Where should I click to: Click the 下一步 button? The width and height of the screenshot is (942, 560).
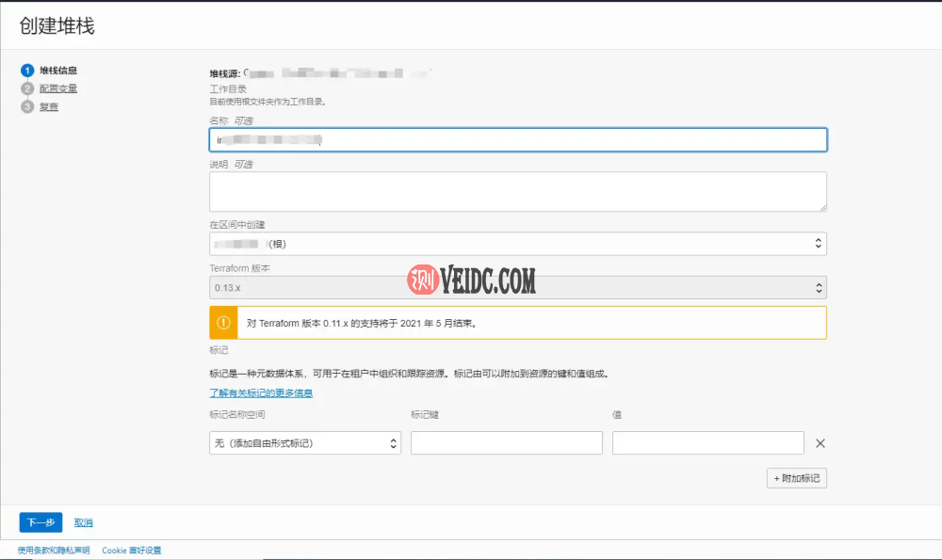point(41,522)
